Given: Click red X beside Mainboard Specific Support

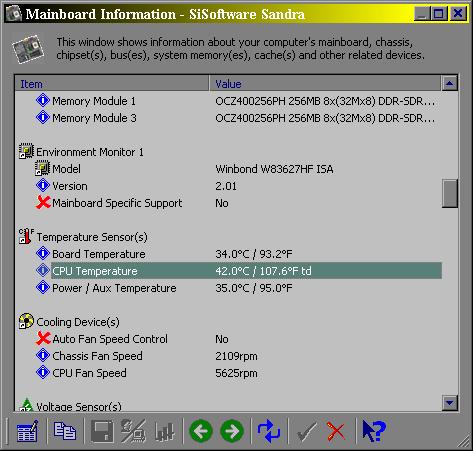Looking at the screenshot, I should (43, 202).
